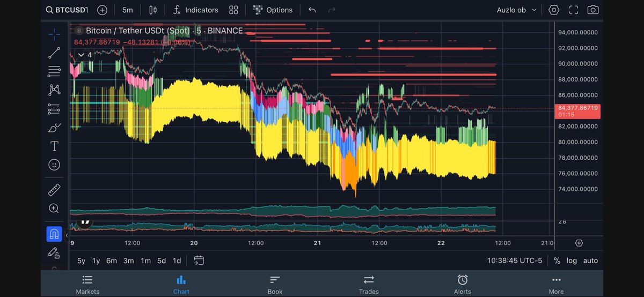Viewport: 644px width, 297px height.
Task: Click the 80,000.00000 price axis label
Action: coord(577,142)
